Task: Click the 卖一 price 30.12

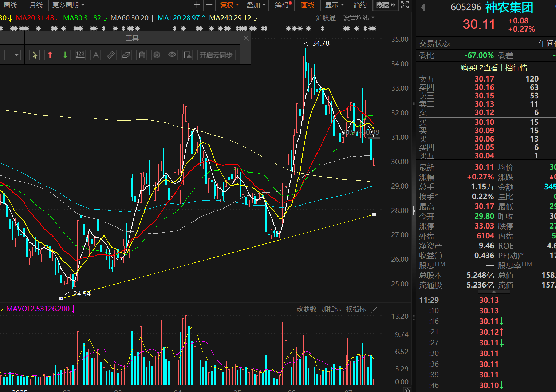Action: coord(484,112)
